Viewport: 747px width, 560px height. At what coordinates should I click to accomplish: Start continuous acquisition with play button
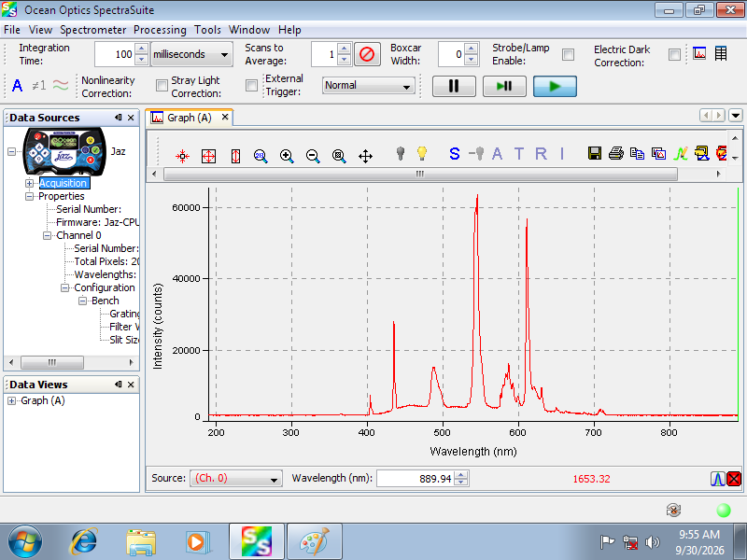pos(555,86)
